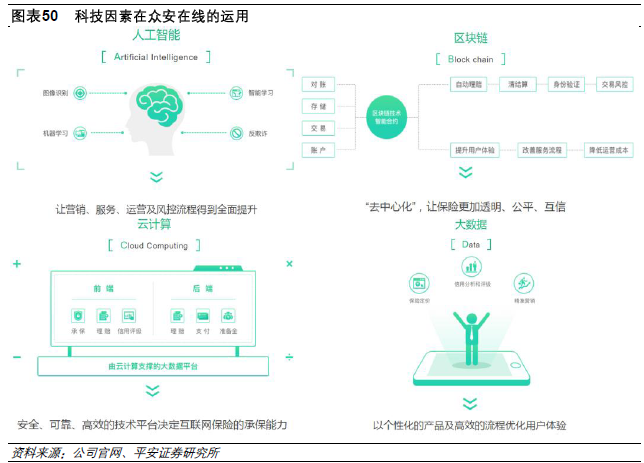
Task: Click the caption 安全、可靠、高效的技术平台决定互联网保险的承保能力
Action: point(152,424)
